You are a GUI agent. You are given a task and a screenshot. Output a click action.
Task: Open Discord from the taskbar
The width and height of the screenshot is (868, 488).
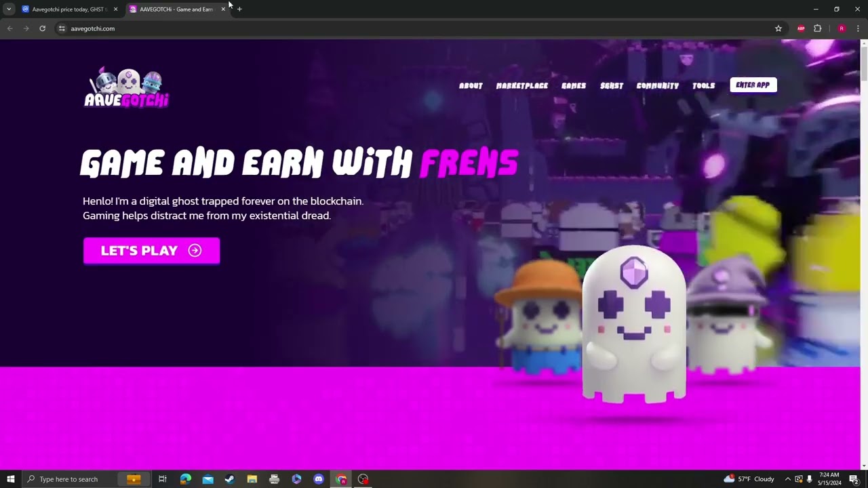(x=319, y=479)
